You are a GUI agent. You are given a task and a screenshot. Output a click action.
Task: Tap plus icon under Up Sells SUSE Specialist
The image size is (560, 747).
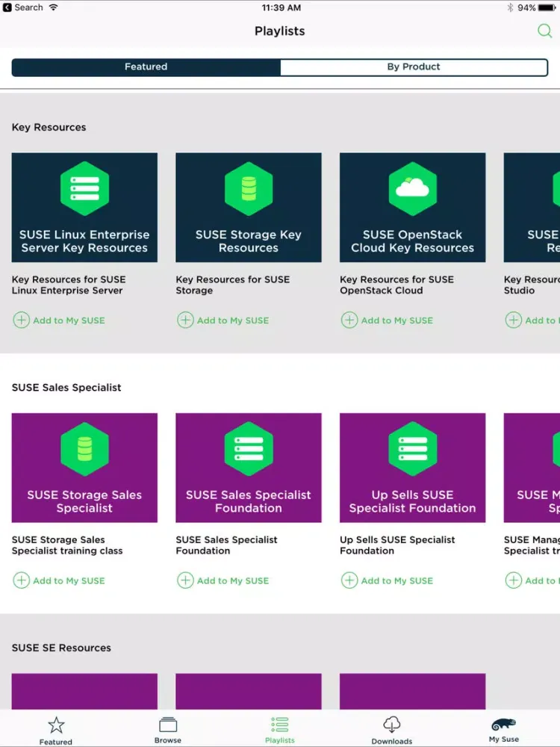click(349, 580)
